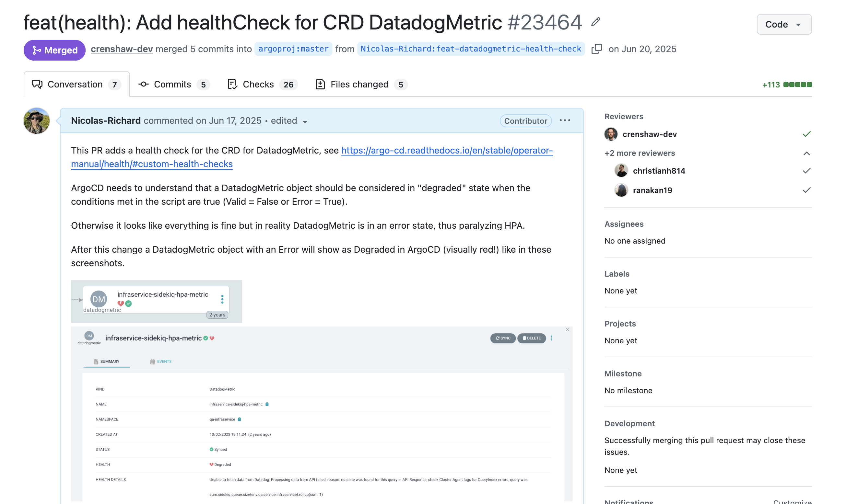Open the argo-cd custom-health-checks documentation link
This screenshot has width=846, height=504.
coord(311,157)
